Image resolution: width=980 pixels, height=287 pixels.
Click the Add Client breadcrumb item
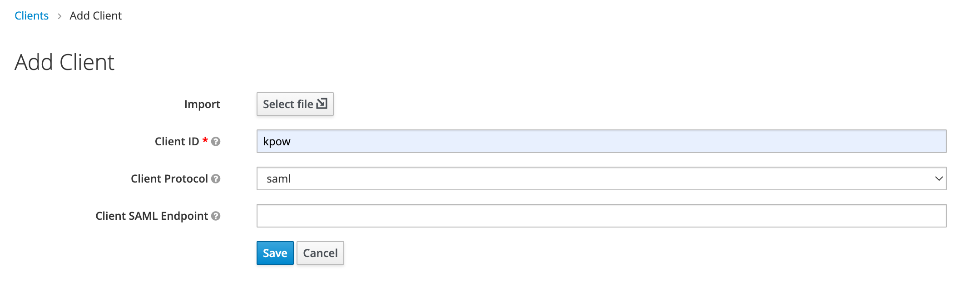coord(95,16)
